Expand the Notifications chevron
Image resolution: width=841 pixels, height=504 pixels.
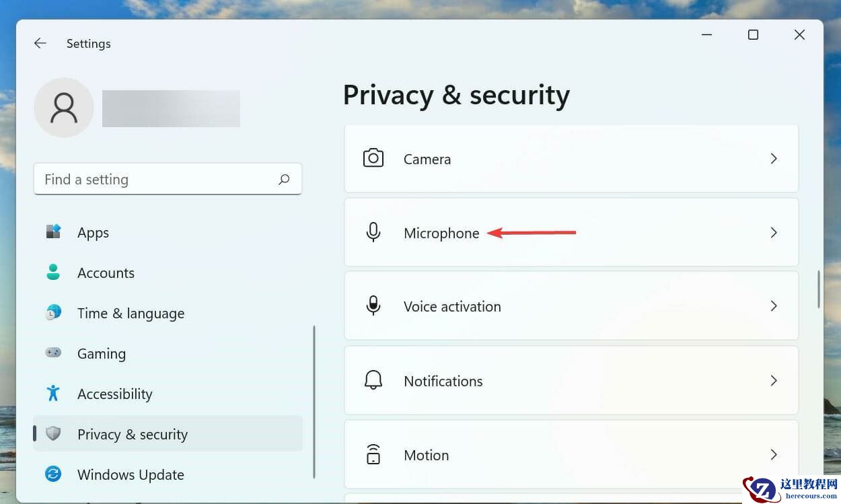click(774, 380)
